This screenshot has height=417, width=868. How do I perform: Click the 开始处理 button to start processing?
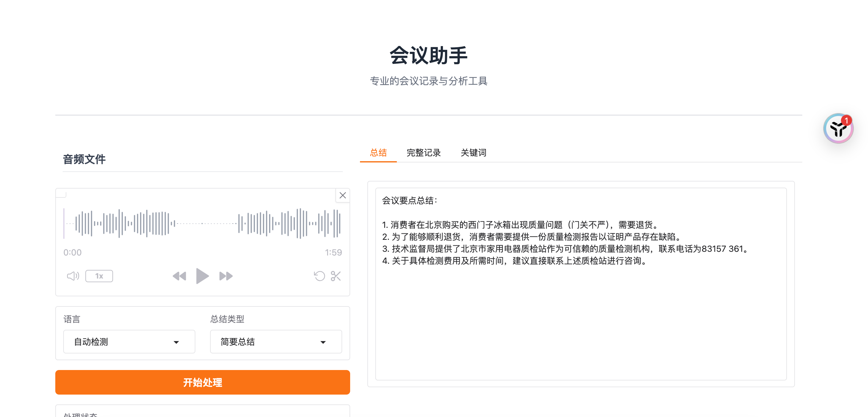click(202, 382)
